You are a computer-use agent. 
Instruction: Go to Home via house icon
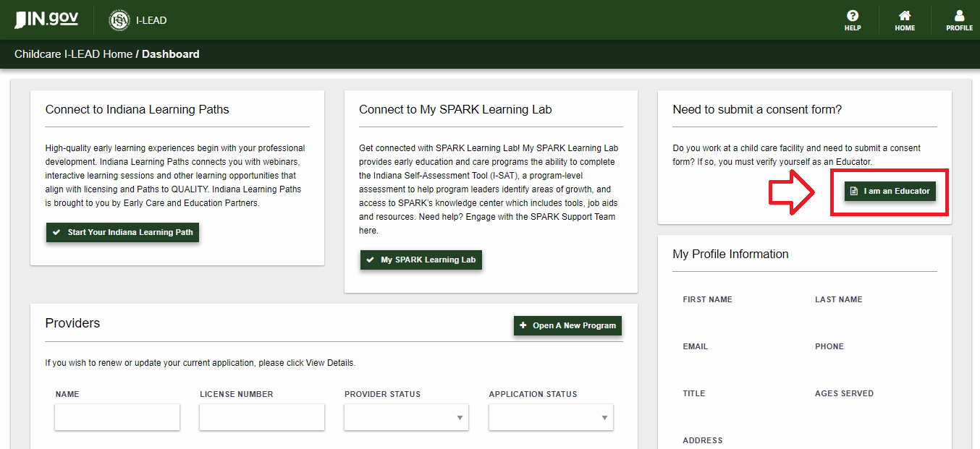tap(904, 16)
